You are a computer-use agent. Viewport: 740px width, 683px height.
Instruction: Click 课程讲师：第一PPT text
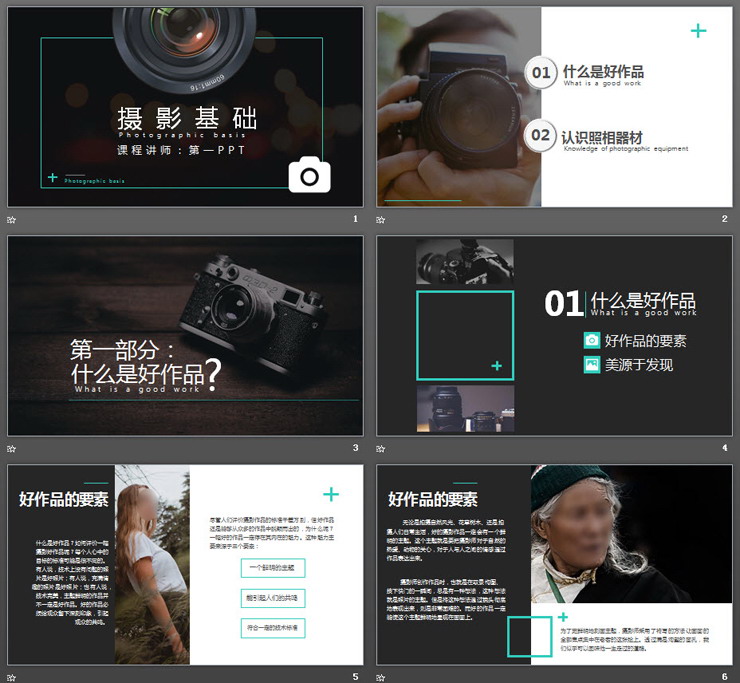(x=181, y=150)
